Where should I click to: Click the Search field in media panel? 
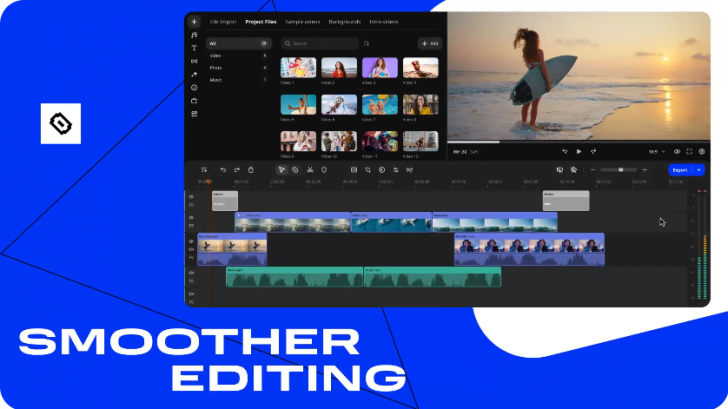click(320, 43)
